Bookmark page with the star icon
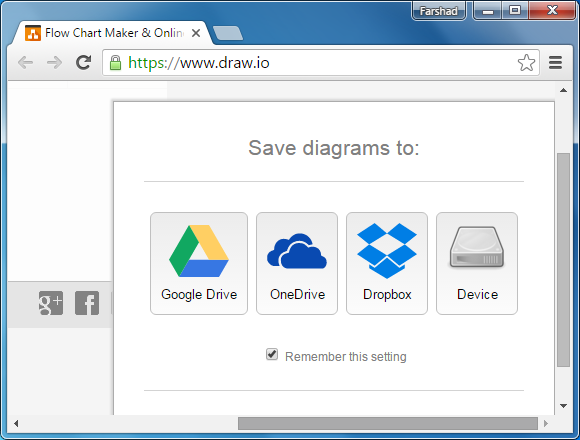Image resolution: width=580 pixels, height=440 pixels. tap(526, 62)
